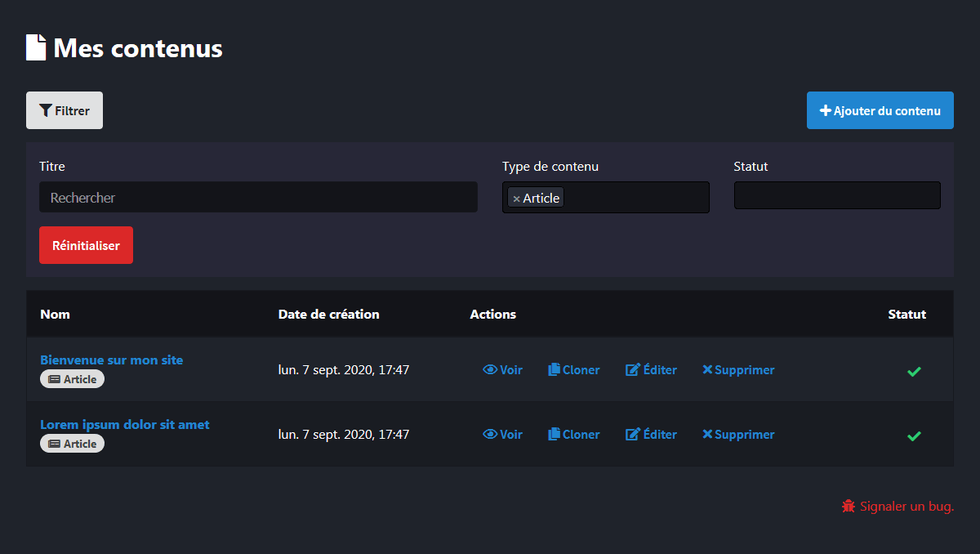Click the X icon to delete 'Lorem ipsum dolor sit amet'
The width and height of the screenshot is (980, 554).
[x=707, y=434]
